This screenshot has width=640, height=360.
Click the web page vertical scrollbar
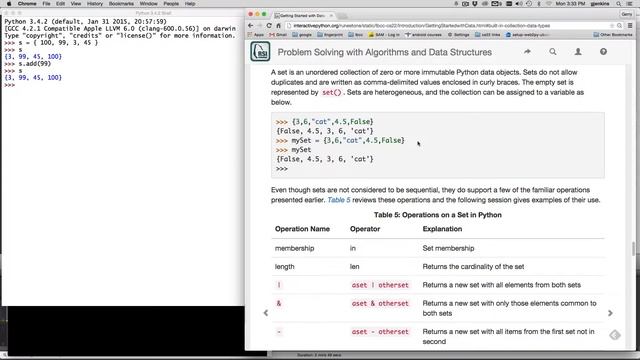tap(633, 249)
